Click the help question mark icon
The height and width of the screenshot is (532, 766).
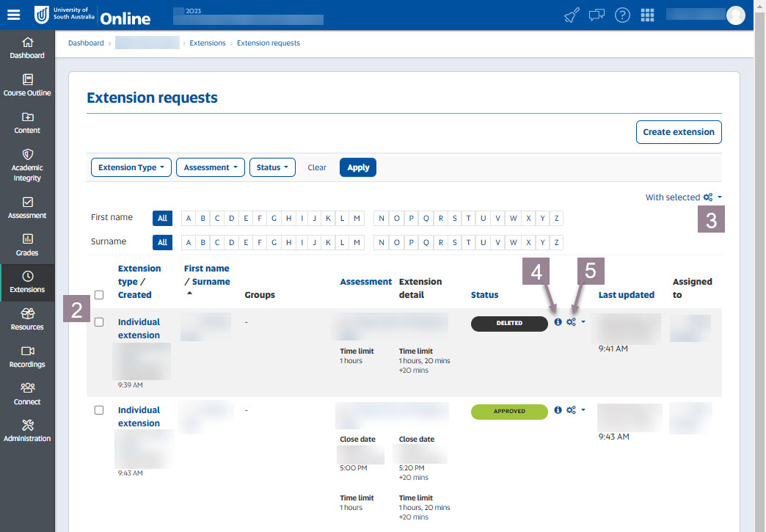tap(622, 15)
